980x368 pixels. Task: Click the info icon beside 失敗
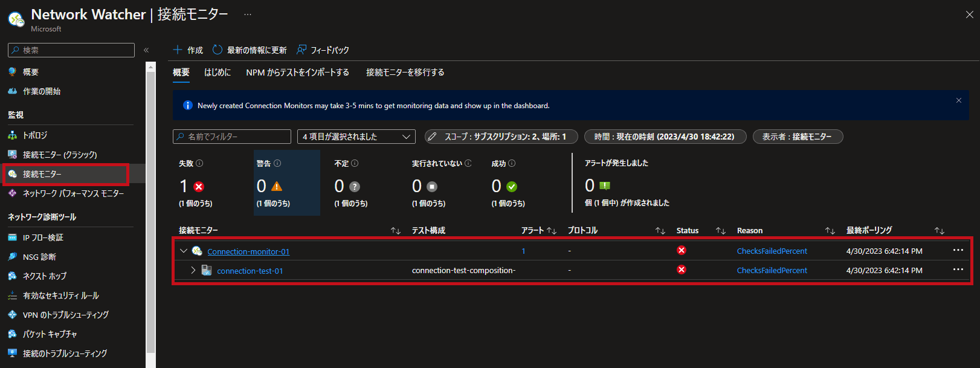coord(199,163)
